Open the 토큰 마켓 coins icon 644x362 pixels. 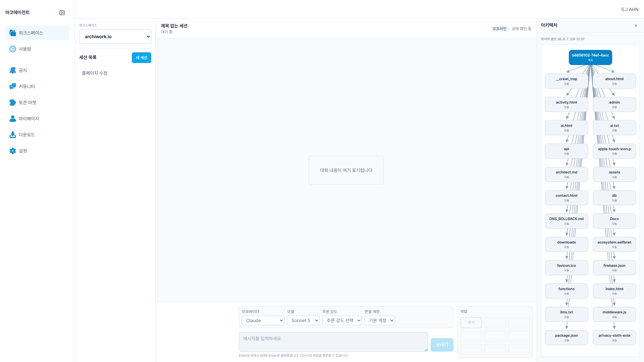(13, 102)
